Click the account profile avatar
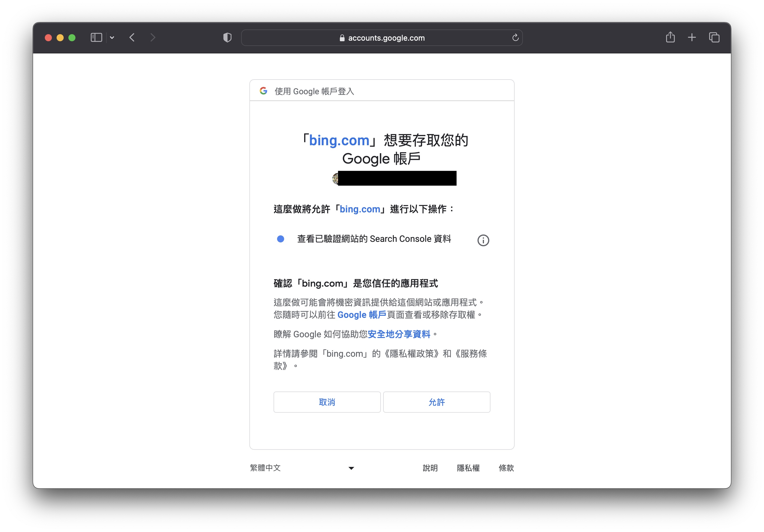 point(335,179)
